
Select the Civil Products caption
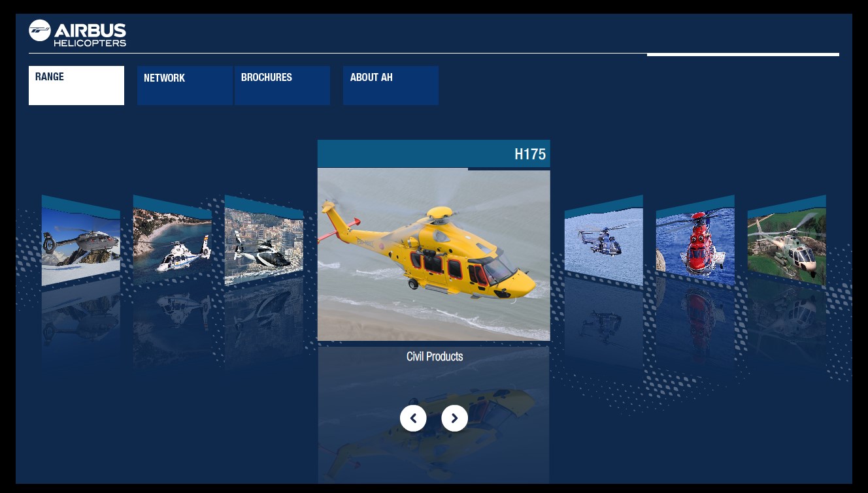tap(435, 357)
